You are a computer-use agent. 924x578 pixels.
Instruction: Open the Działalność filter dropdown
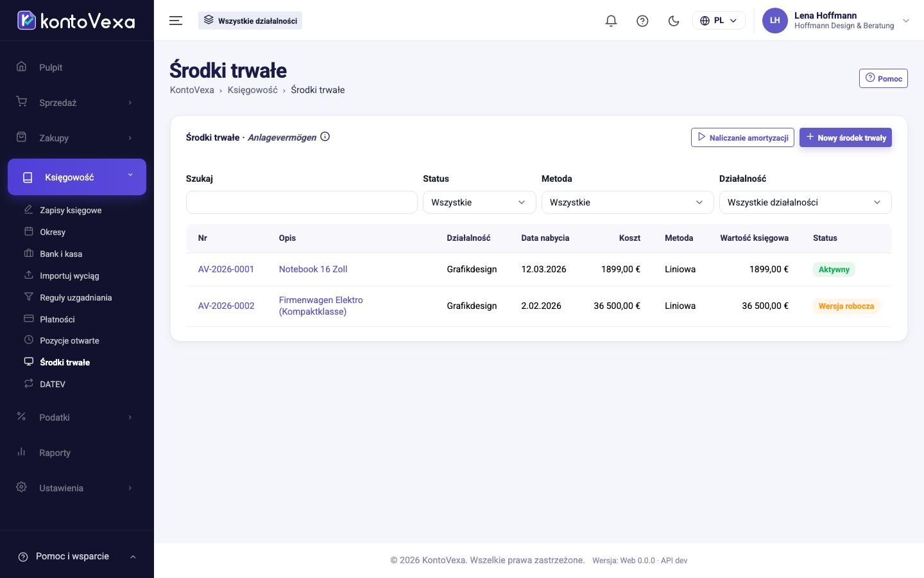tap(805, 202)
